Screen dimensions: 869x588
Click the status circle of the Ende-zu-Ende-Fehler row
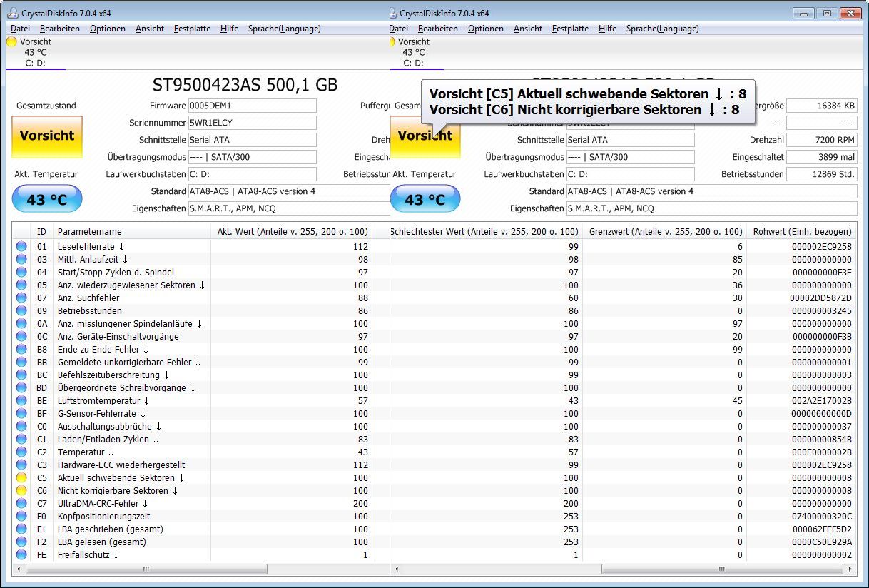(x=21, y=350)
